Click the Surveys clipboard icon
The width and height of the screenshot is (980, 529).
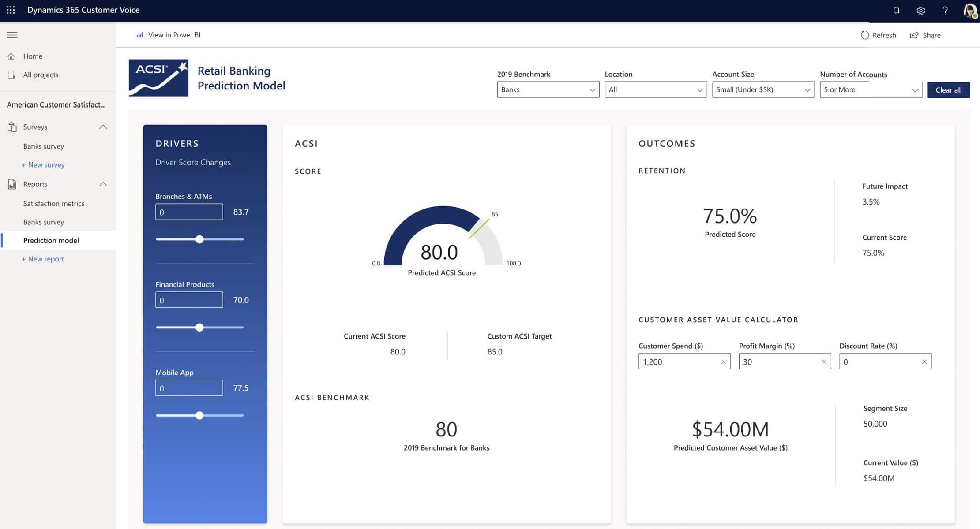(x=12, y=127)
